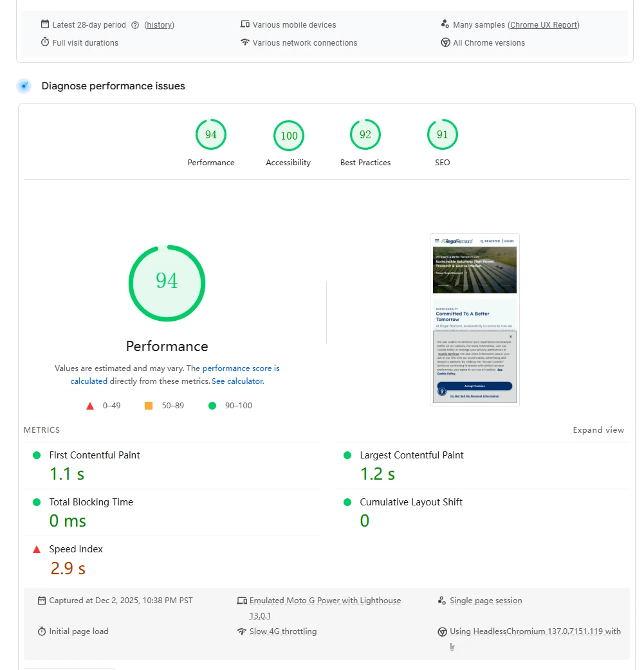Open the help question-mark icon next to 28-day period
The width and height of the screenshot is (644, 670).
point(135,25)
